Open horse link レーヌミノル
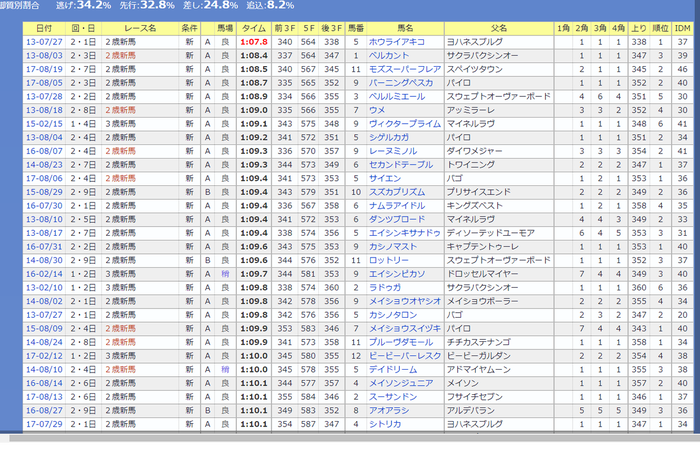Screen dimensions: 700x461 click(392, 151)
